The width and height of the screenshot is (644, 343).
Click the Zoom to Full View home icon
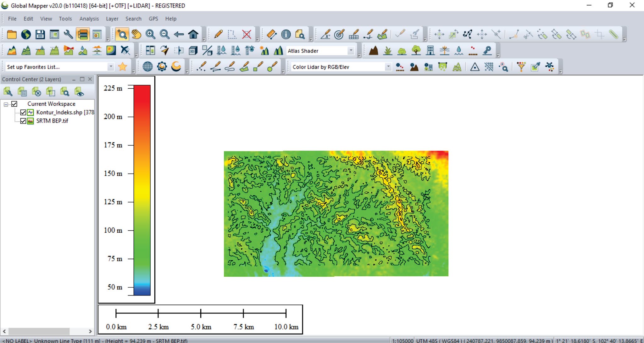(193, 35)
